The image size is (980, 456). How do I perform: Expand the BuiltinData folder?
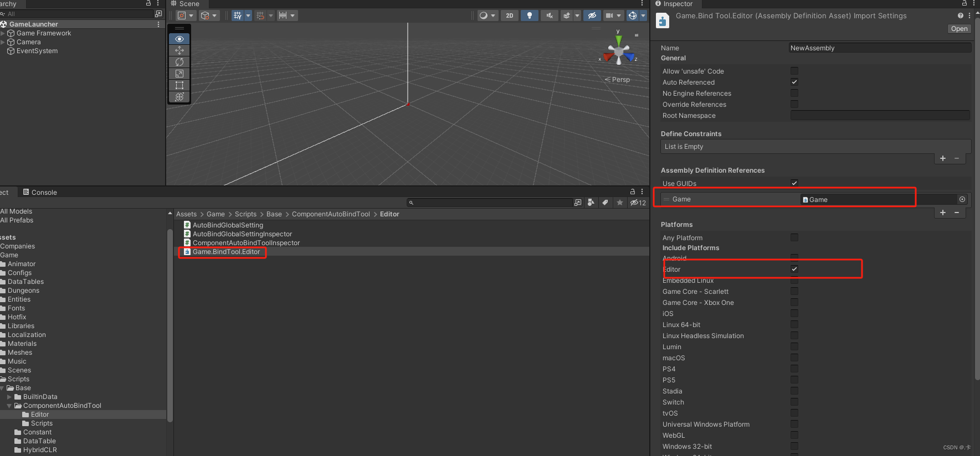click(9, 397)
